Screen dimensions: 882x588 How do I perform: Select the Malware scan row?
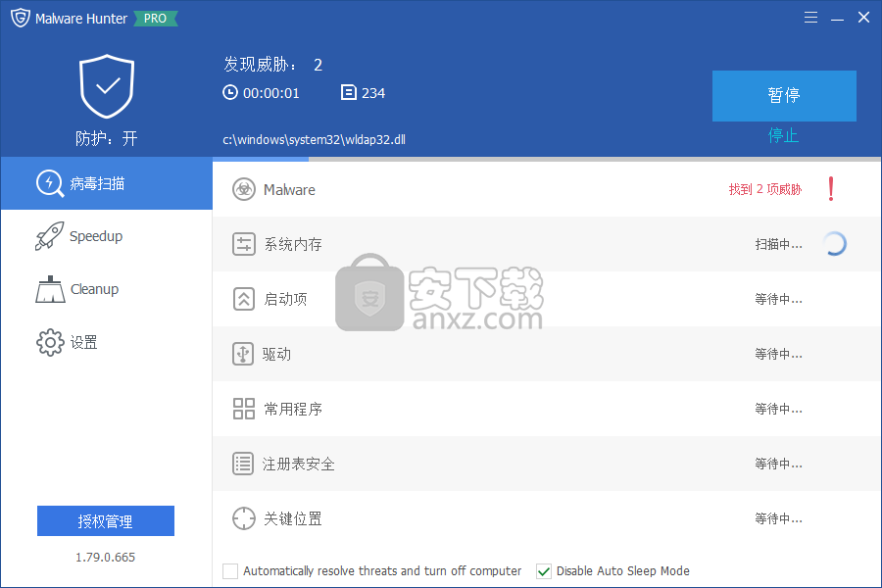tap(547, 189)
